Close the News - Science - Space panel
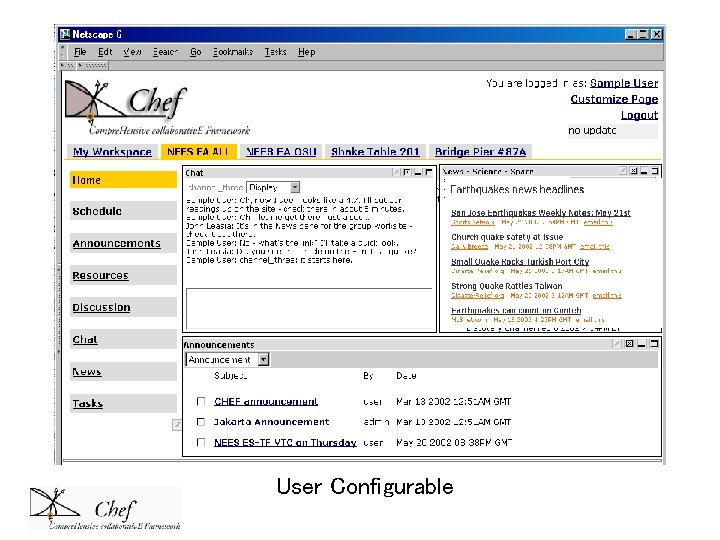The width and height of the screenshot is (720, 540). click(x=634, y=171)
